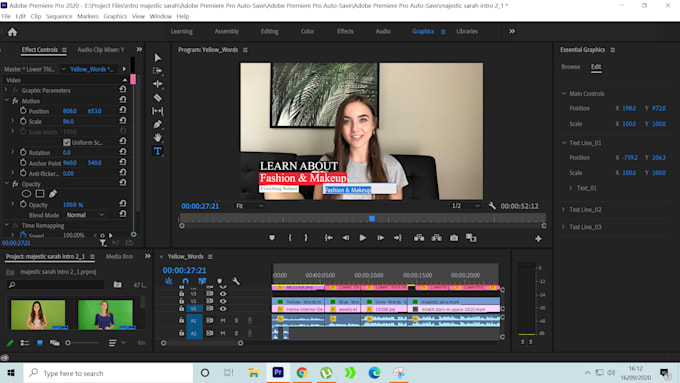
Task: Select the Razor tool
Action: 157,98
